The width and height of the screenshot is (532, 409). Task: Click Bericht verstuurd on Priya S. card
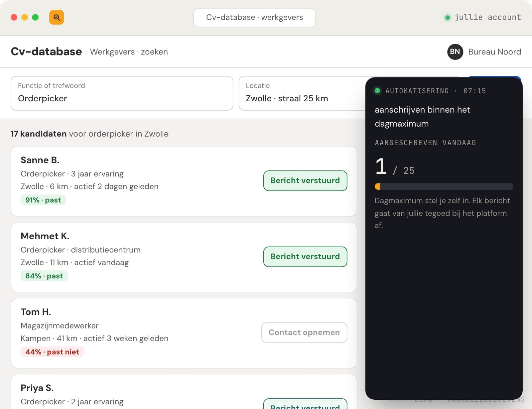pyautogui.click(x=305, y=404)
